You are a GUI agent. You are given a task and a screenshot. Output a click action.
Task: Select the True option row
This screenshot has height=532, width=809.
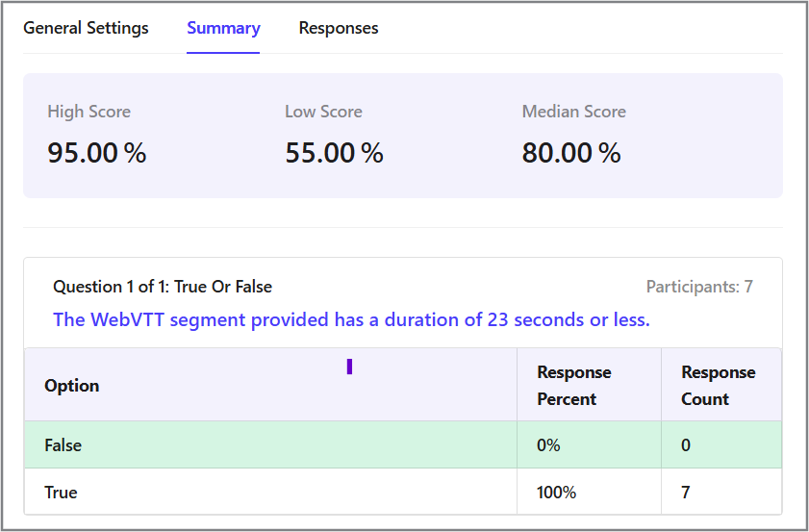click(x=61, y=493)
